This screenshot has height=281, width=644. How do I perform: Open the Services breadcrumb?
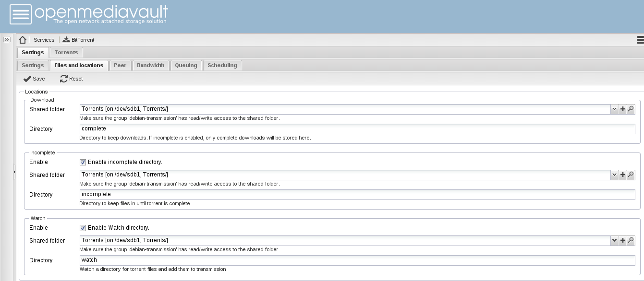coord(44,40)
